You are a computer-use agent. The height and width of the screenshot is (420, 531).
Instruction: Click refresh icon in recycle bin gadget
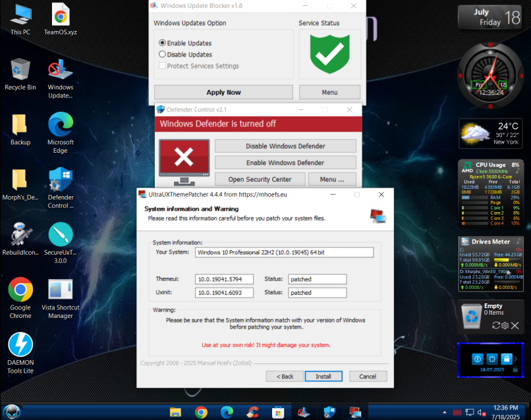pos(496,325)
